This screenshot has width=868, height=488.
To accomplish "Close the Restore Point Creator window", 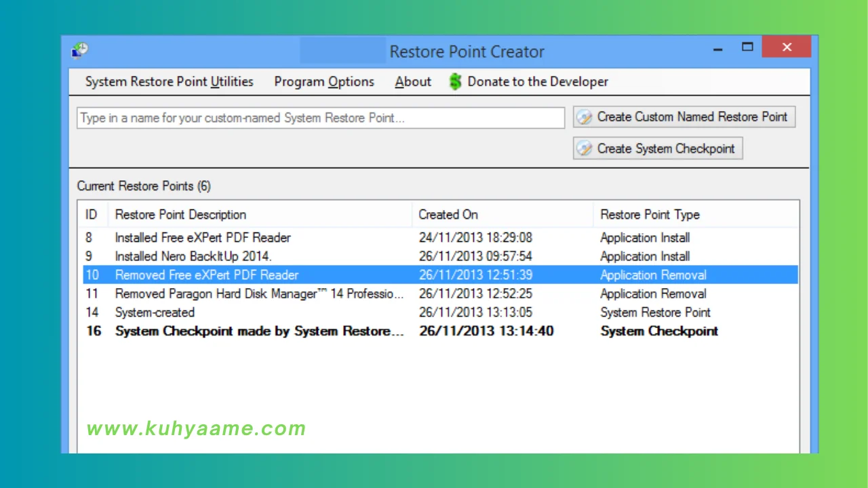I will [787, 47].
